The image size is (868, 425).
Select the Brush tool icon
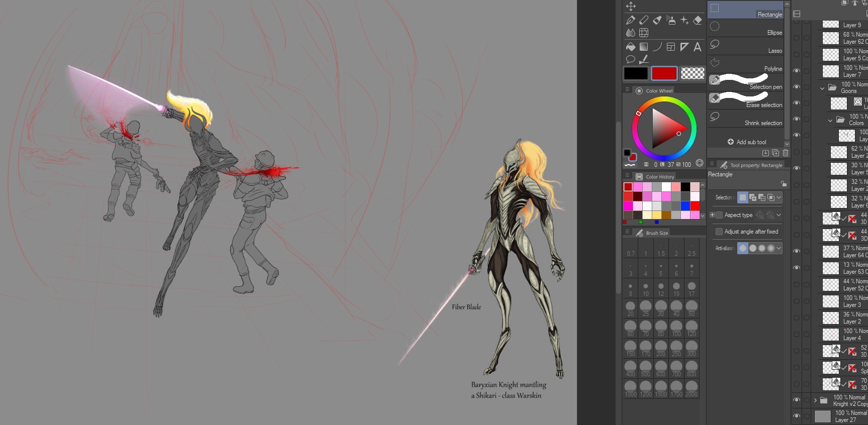[x=657, y=20]
